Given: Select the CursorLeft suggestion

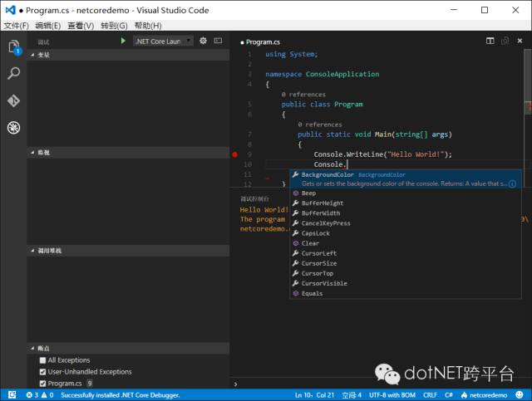Looking at the screenshot, I should [405, 253].
